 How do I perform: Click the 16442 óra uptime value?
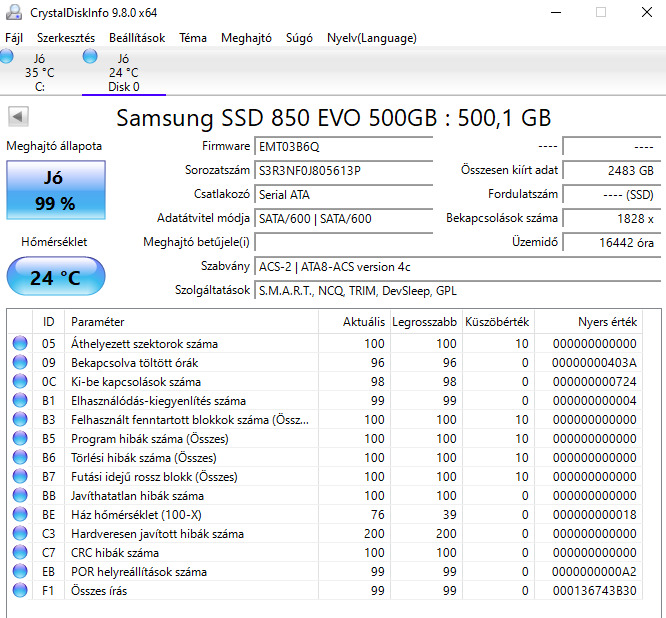point(612,243)
